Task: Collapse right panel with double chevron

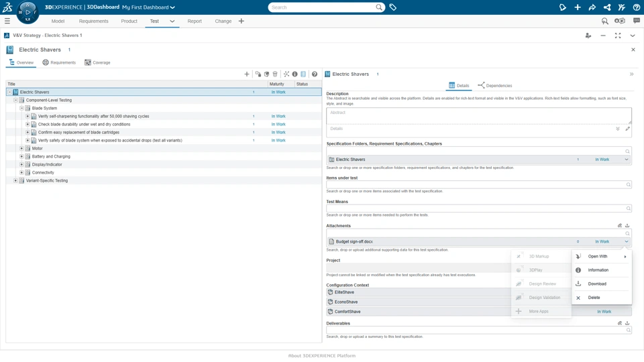Action: click(632, 74)
